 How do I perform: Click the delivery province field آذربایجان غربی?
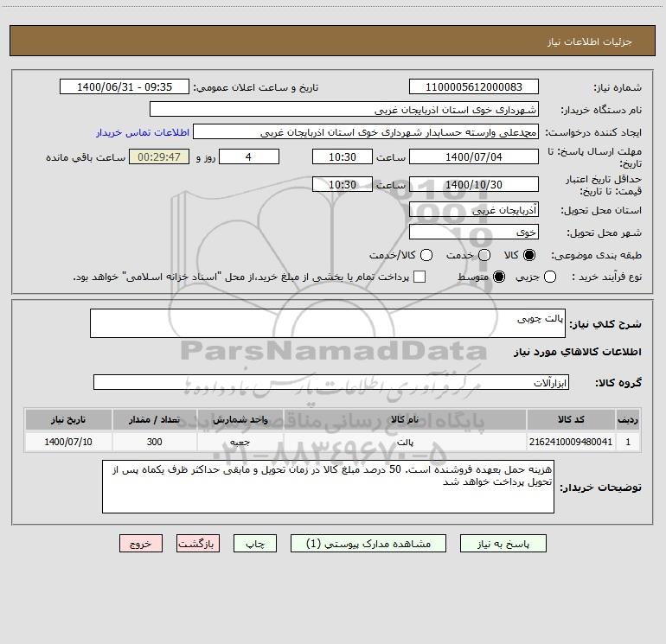point(474,209)
